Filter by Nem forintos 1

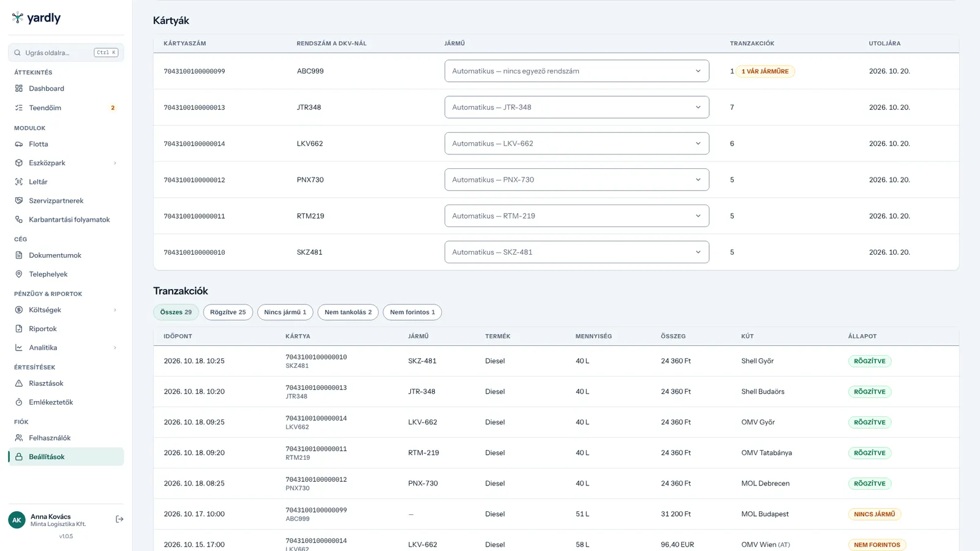tap(412, 312)
